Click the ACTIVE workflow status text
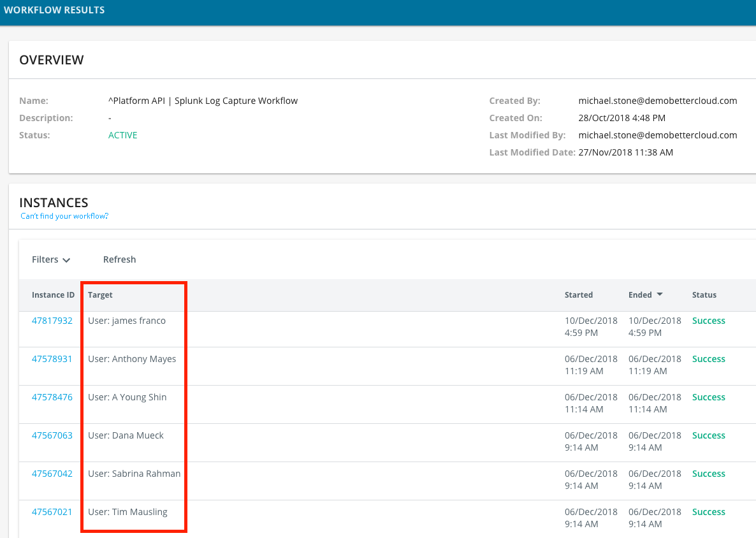This screenshot has height=538, width=756. click(123, 135)
